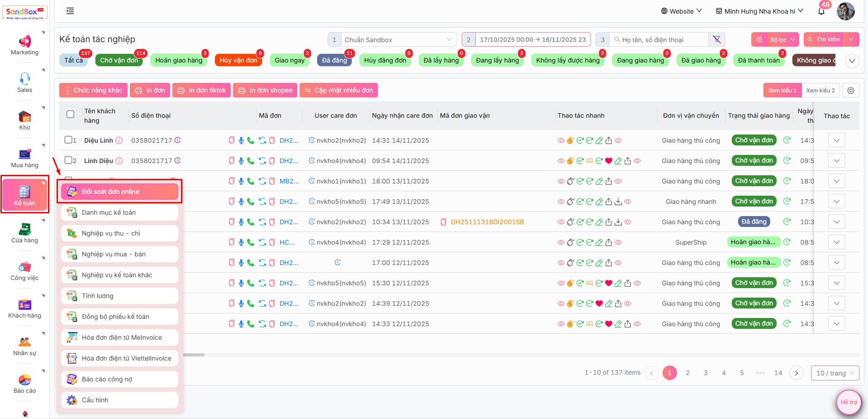Click the notification bell icon
Viewport: 868px width, 419px height.
coord(821,11)
